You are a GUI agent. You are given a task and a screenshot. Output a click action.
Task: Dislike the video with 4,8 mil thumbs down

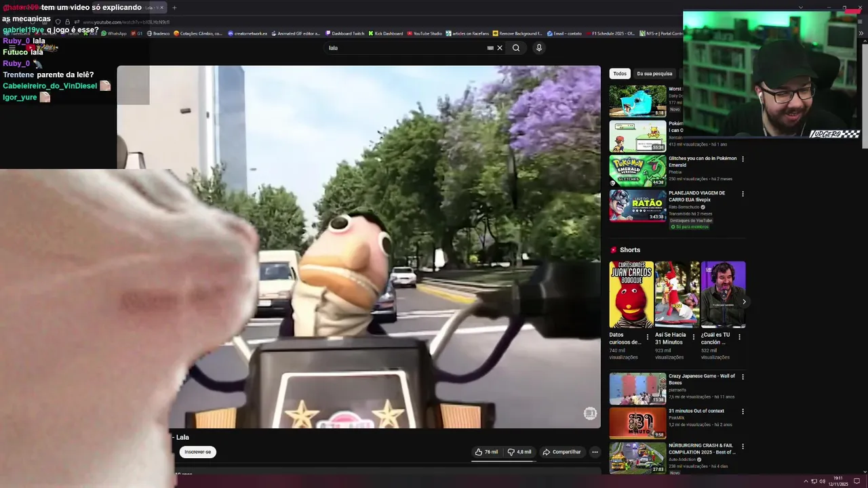point(520,452)
